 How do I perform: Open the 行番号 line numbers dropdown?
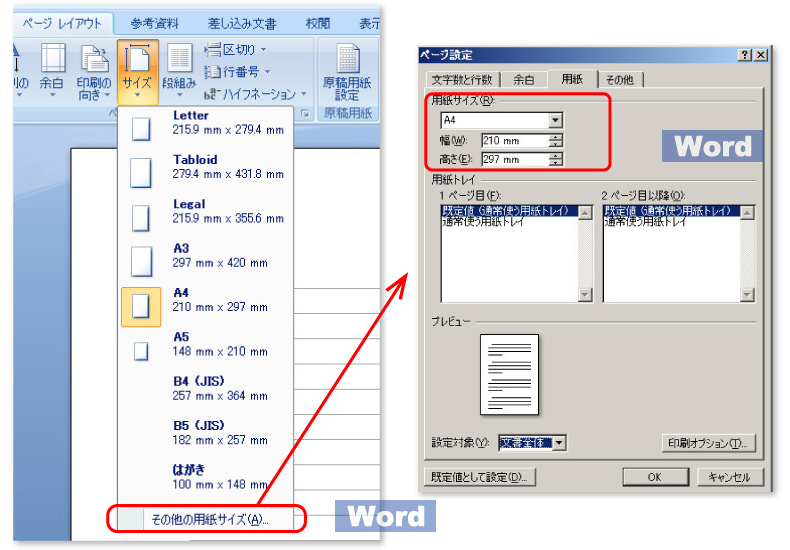pos(237,72)
